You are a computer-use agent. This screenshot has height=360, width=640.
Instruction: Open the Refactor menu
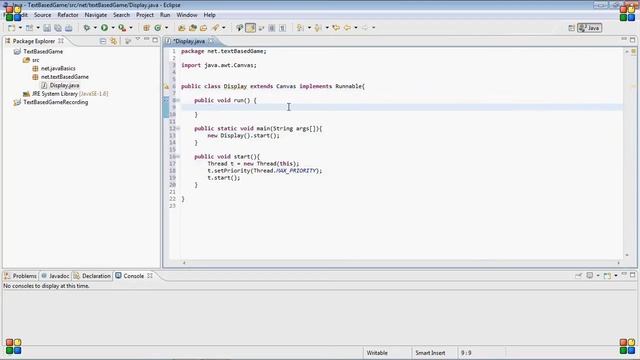pos(68,15)
